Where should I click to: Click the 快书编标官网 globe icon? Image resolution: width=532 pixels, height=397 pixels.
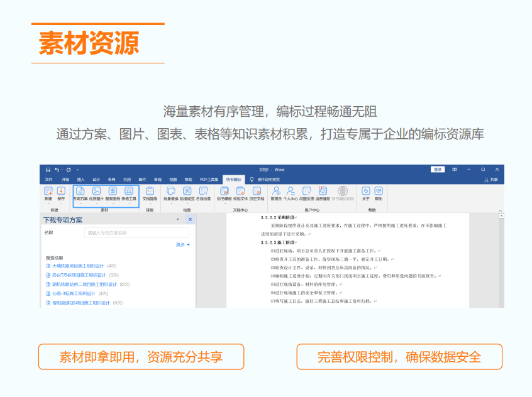343,191
